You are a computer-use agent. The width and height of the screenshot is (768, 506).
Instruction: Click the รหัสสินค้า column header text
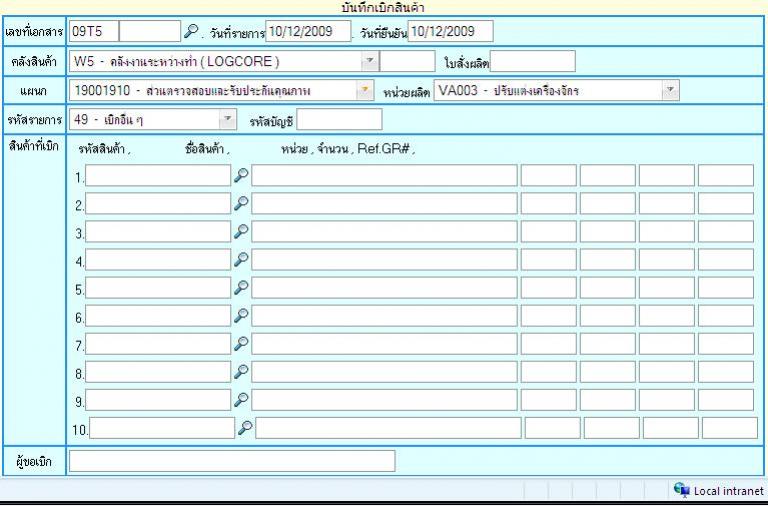coord(103,149)
